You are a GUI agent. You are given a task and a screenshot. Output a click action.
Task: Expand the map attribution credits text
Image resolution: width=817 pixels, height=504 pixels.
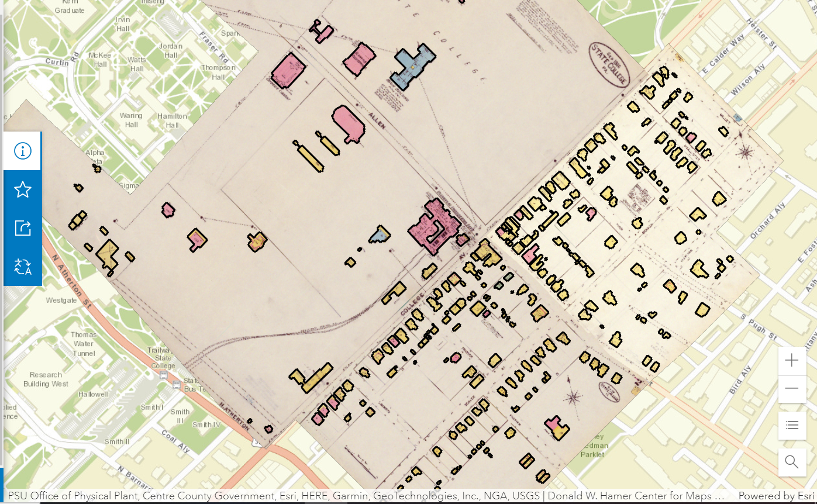coord(366,496)
